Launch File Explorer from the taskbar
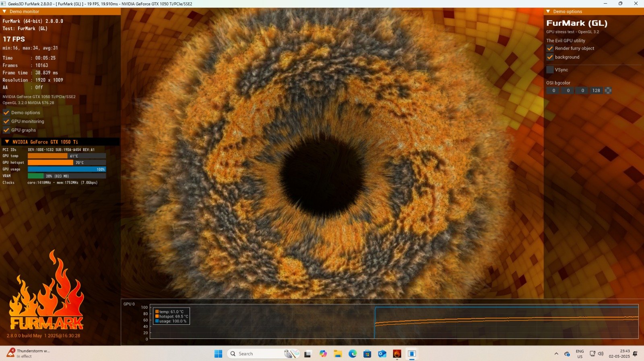 338,354
